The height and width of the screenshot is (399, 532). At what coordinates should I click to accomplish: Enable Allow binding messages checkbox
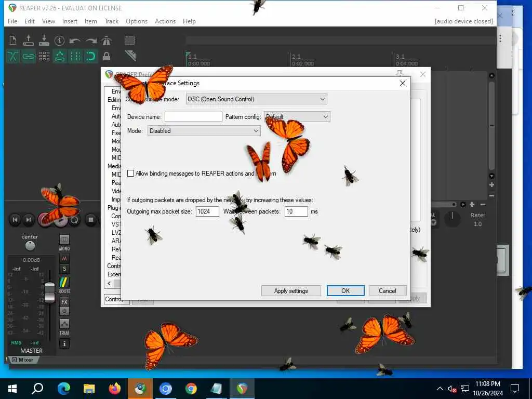click(130, 174)
